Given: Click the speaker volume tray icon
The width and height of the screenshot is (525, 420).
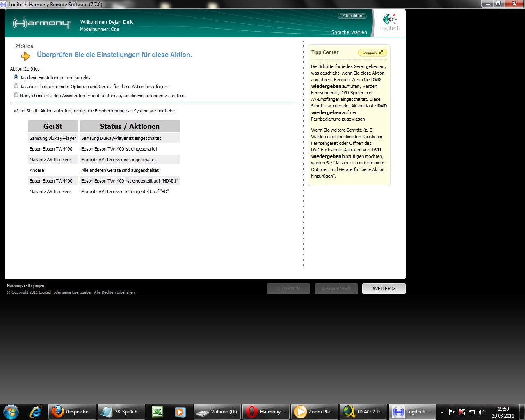Looking at the screenshot, I should 482,412.
